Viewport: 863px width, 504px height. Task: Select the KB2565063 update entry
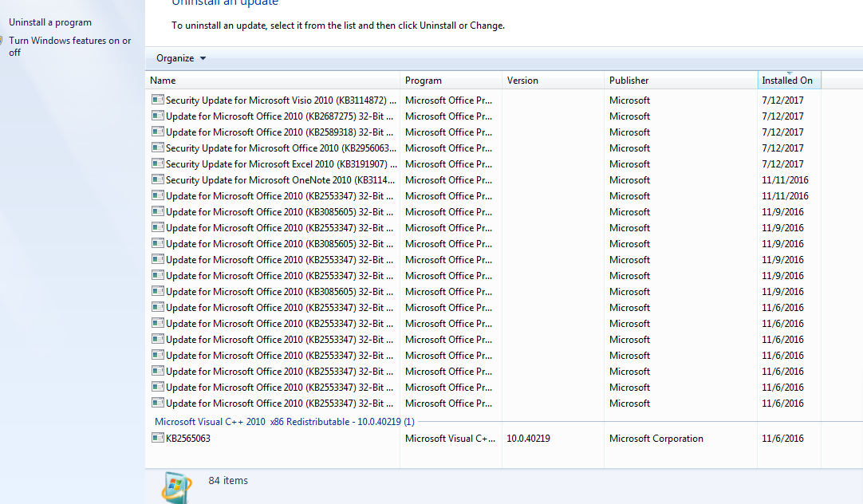188,439
